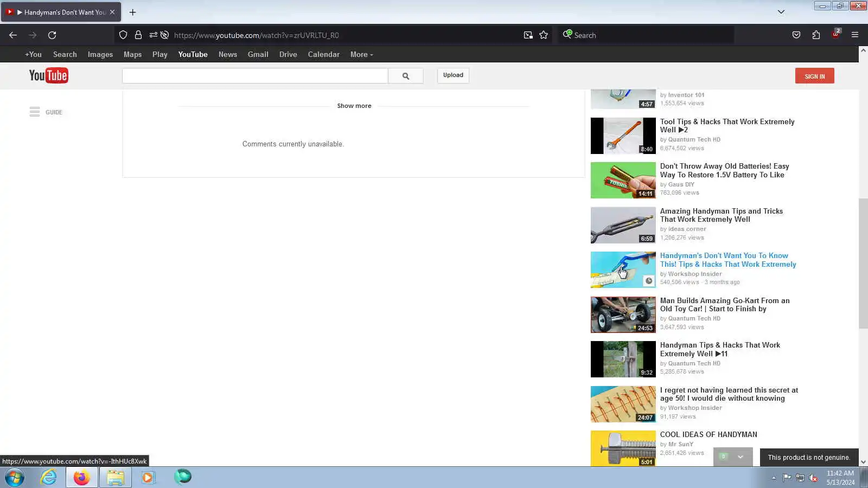Expand the More dropdown in Google bar

pos(361,55)
